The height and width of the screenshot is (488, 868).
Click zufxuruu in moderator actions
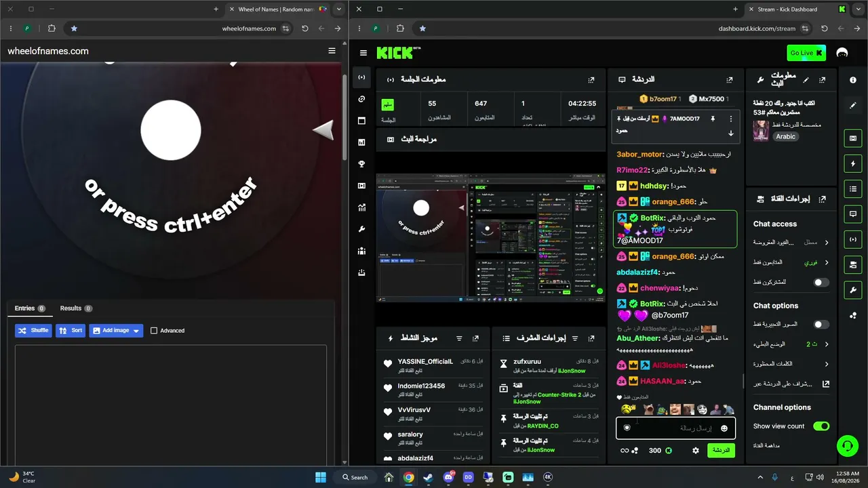click(528, 362)
